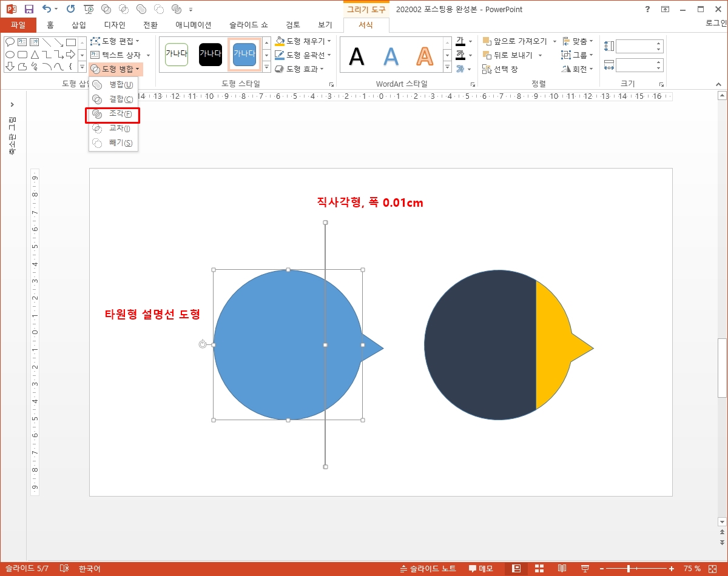Click zoom out minus button
Image resolution: width=728 pixels, height=576 pixels.
[602, 569]
